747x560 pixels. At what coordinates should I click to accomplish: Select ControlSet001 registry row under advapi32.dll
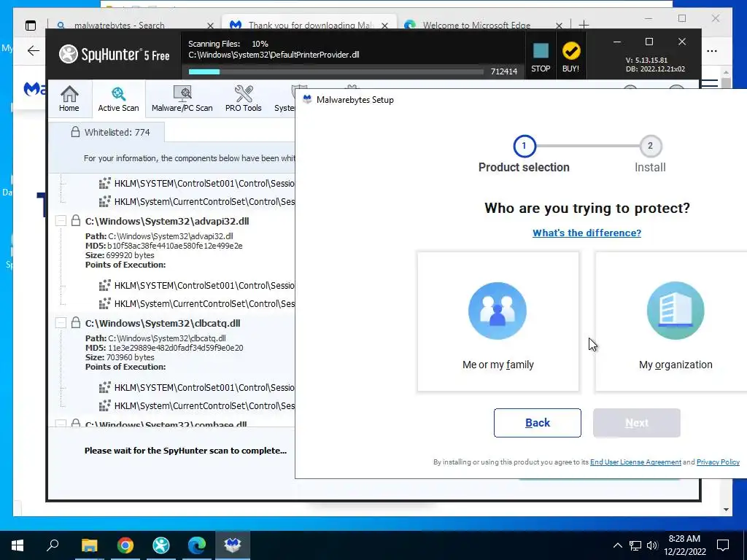197,286
